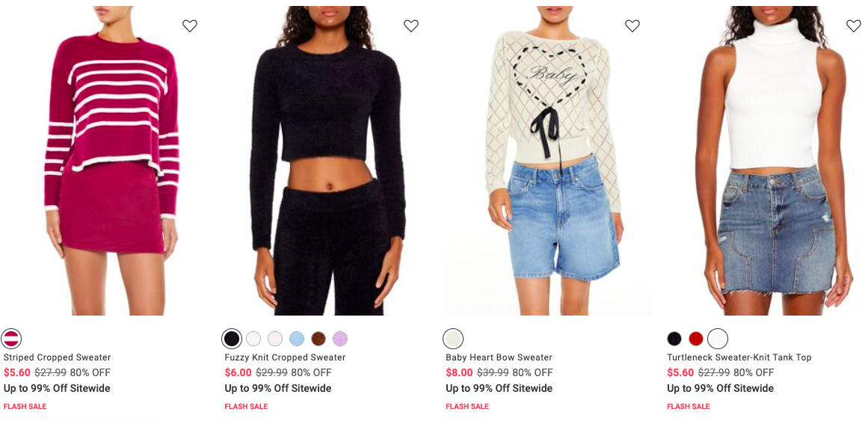Choose cream swatch for Baby Heart Bow Sweater
This screenshot has height=421, width=868.
tap(453, 339)
